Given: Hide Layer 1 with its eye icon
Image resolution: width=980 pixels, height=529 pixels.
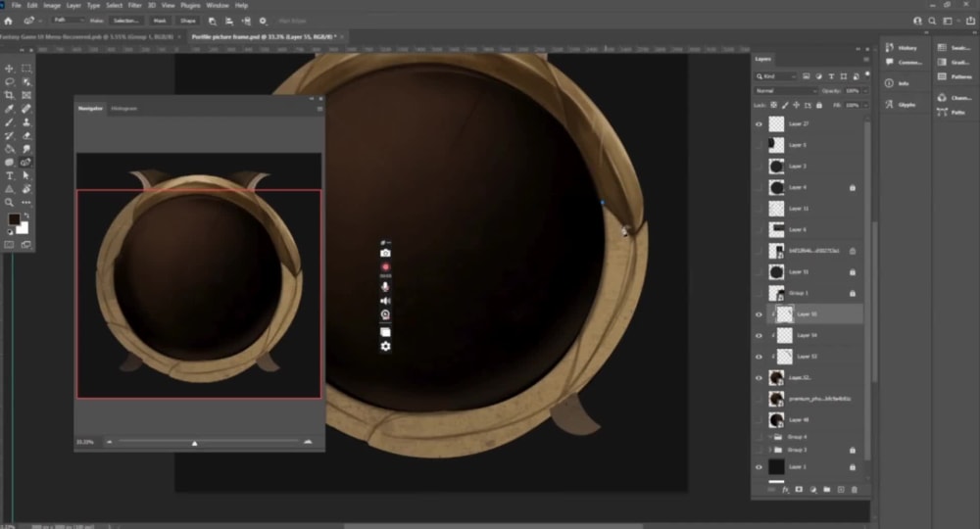Looking at the screenshot, I should coord(759,467).
